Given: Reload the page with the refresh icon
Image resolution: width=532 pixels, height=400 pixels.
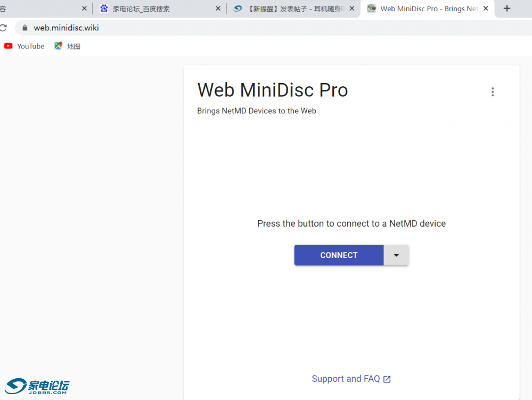Looking at the screenshot, I should (x=3, y=28).
